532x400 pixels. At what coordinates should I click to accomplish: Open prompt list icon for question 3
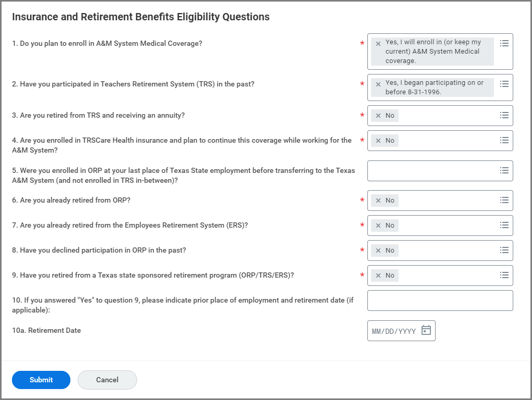click(x=504, y=115)
